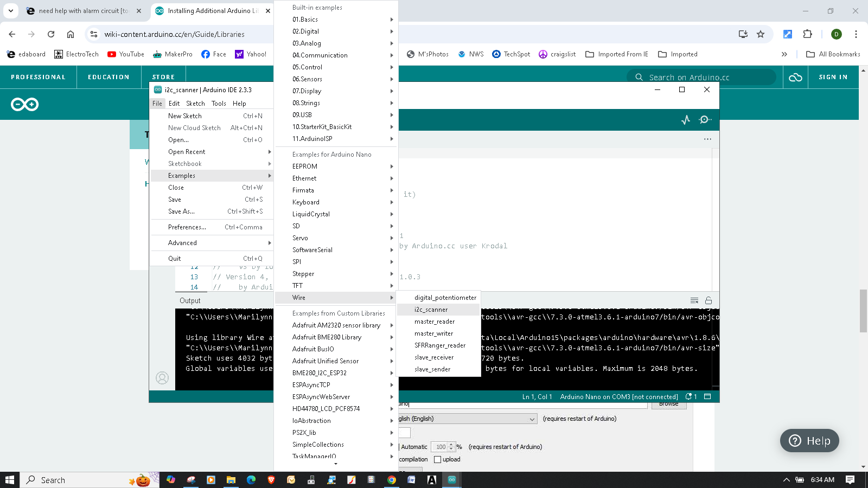This screenshot has height=488, width=868.
Task: Open the All Bookmarks folder
Action: click(x=833, y=54)
